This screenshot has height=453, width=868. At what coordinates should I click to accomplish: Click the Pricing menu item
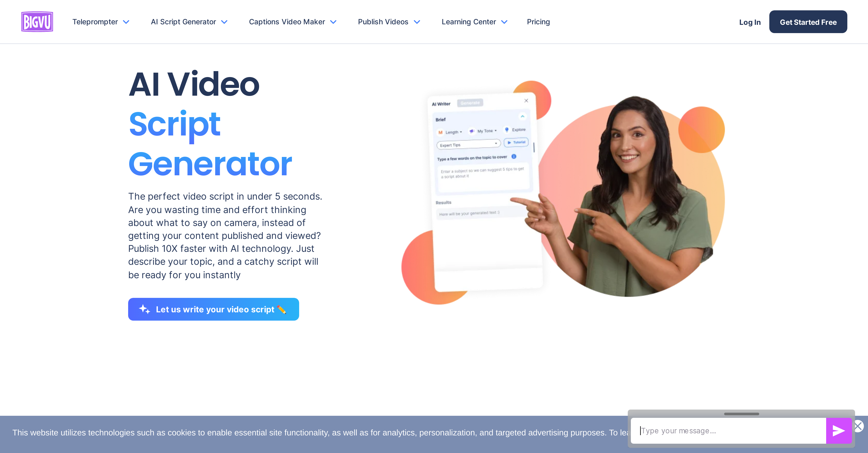pos(538,22)
